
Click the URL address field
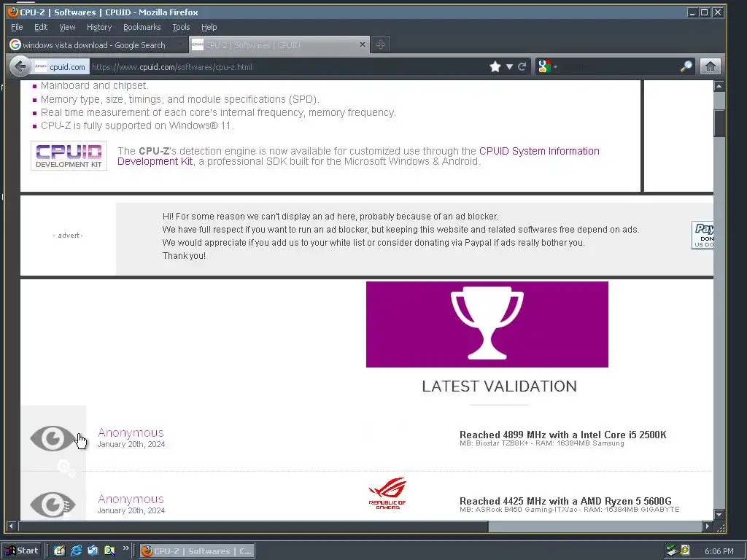coord(286,66)
